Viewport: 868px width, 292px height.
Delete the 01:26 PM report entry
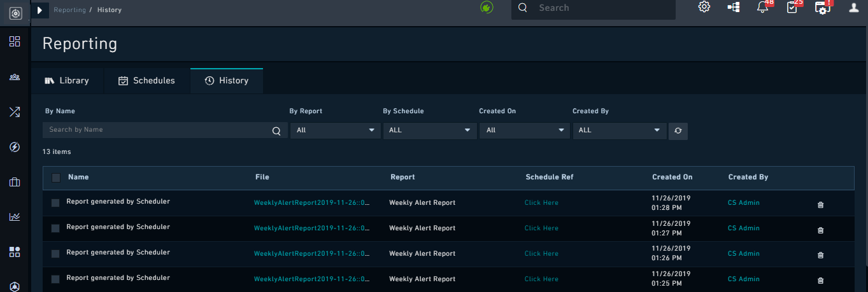pyautogui.click(x=820, y=255)
